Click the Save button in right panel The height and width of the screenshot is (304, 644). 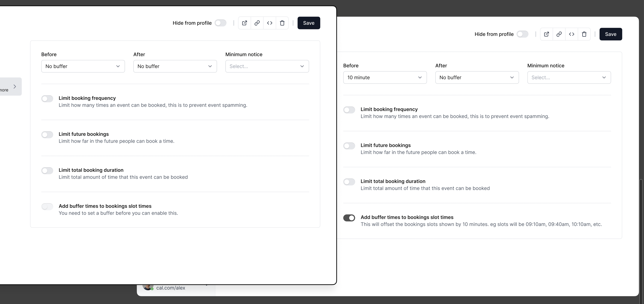click(x=611, y=34)
